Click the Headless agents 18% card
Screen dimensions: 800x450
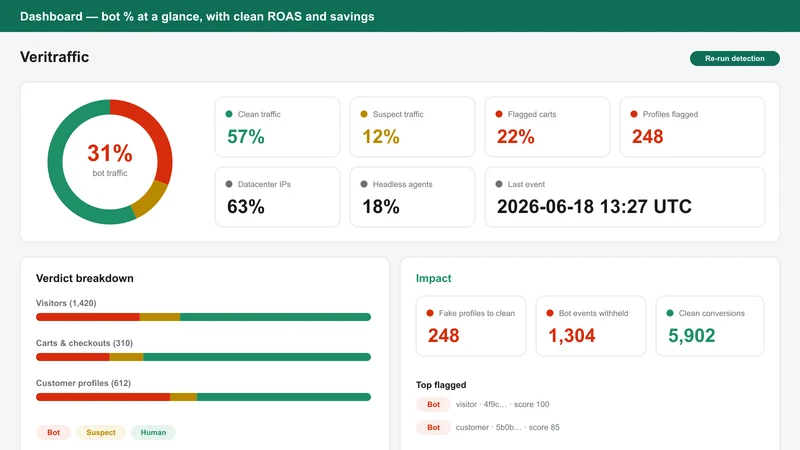click(412, 197)
